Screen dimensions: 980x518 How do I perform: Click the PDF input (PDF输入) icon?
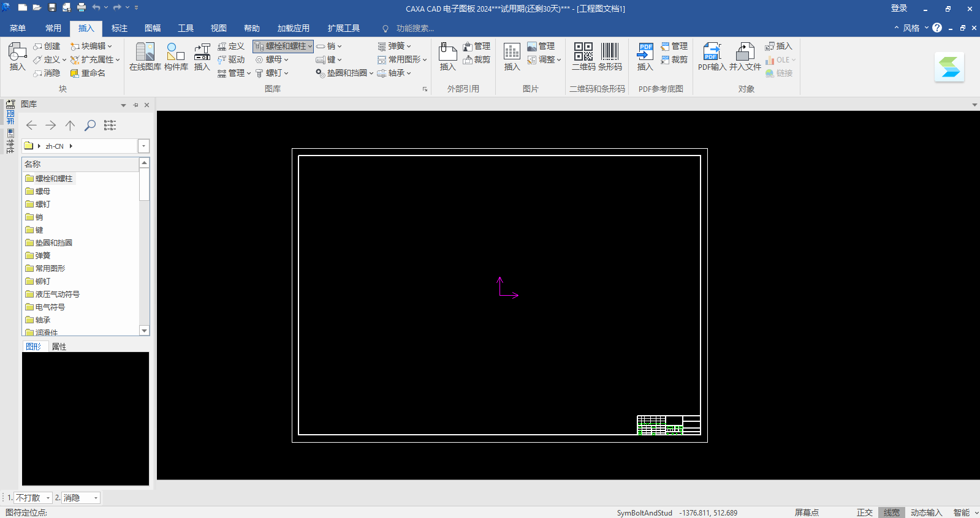tap(712, 56)
